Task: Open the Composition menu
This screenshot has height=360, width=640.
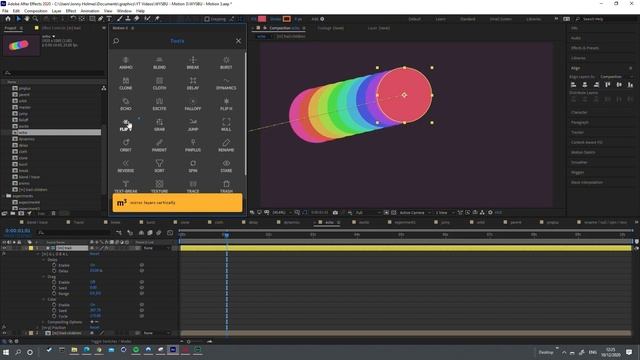Action: point(36,11)
